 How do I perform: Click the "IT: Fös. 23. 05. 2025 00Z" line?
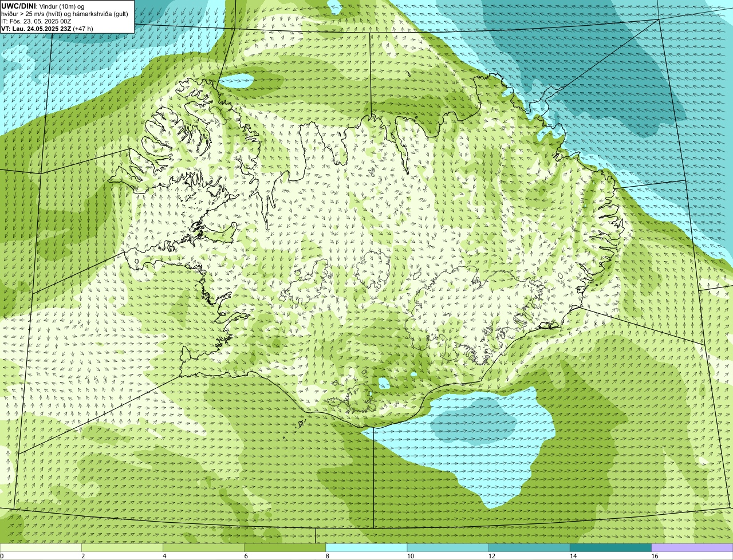click(36, 21)
